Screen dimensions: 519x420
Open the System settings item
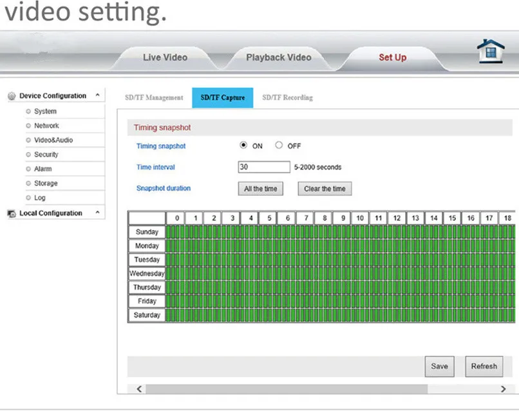(45, 111)
